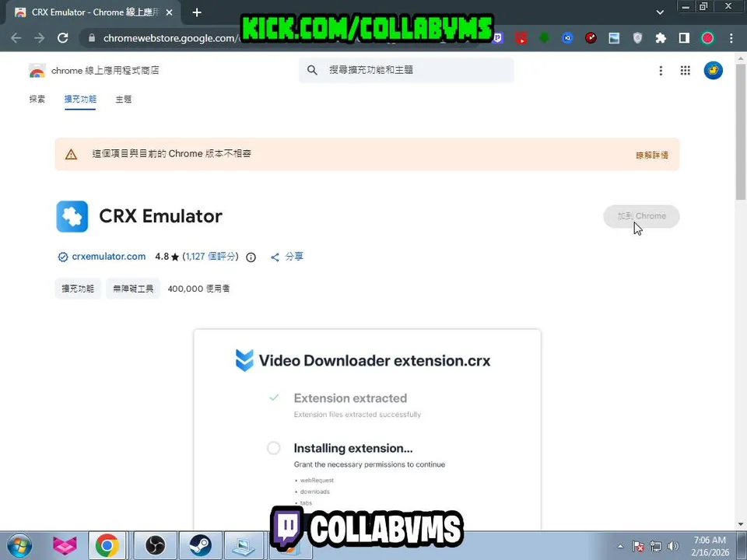Open a new tab with the plus button
This screenshot has height=560, width=747.
point(197,12)
